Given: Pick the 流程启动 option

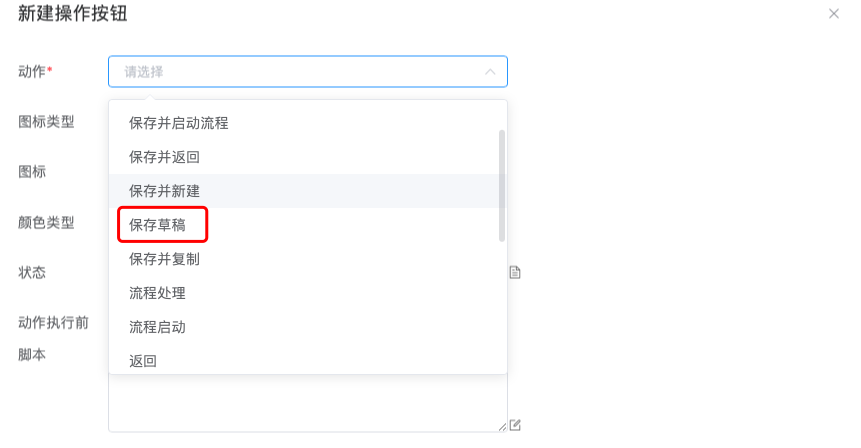Looking at the screenshot, I should pyautogui.click(x=158, y=327).
